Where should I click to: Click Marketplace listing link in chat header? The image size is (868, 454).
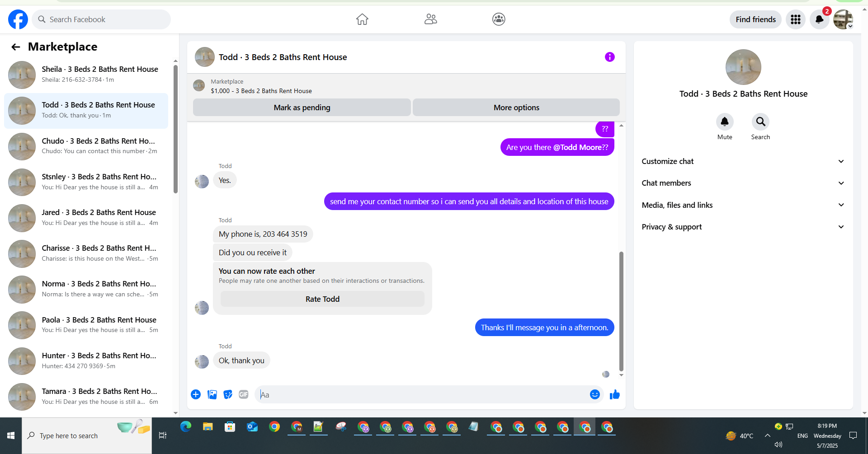(261, 91)
